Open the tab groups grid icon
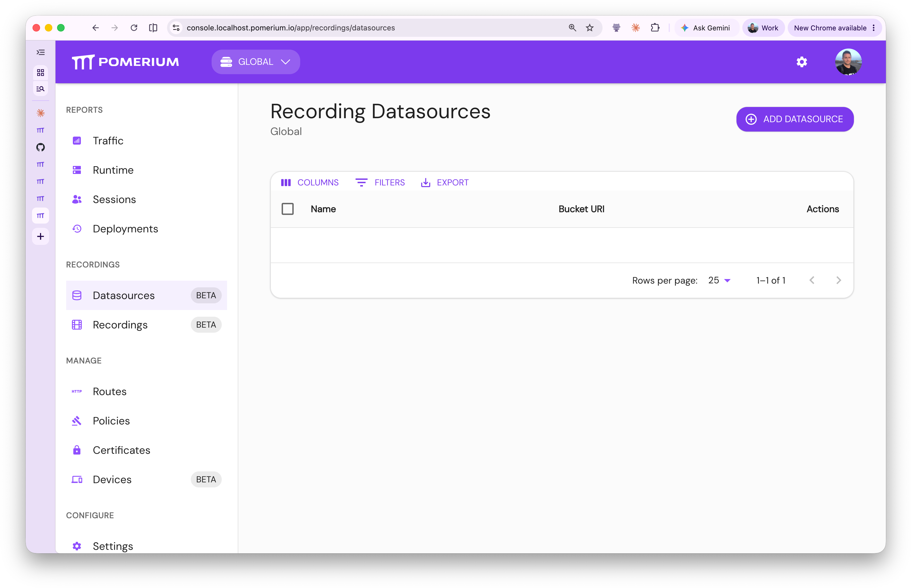Viewport: 911px width, 588px height. 41,73
